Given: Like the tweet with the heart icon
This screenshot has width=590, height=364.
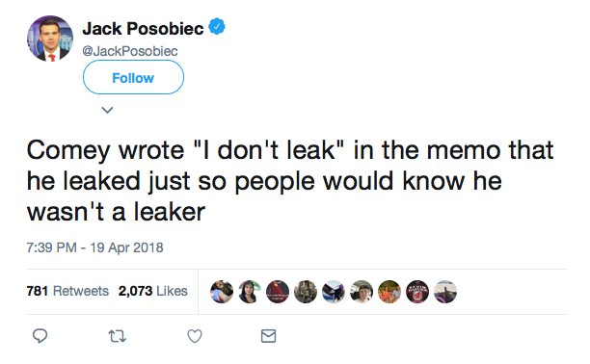Looking at the screenshot, I should pyautogui.click(x=195, y=336).
